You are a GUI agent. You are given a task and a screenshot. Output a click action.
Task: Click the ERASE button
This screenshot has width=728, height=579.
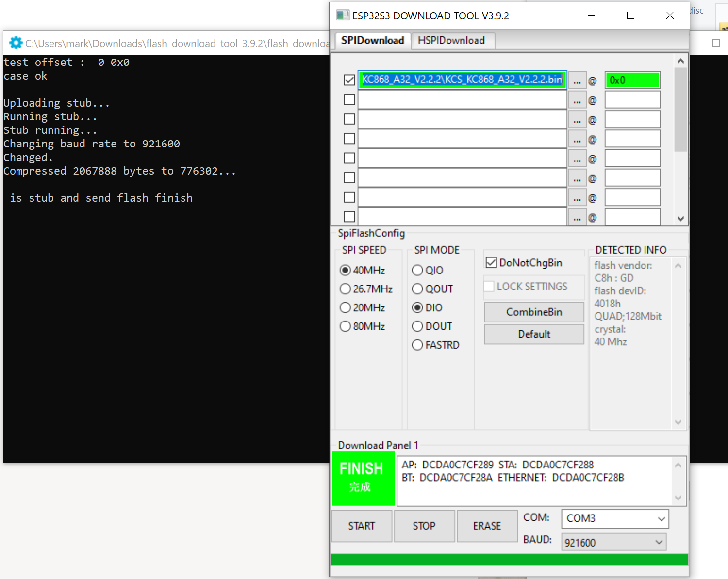click(487, 526)
